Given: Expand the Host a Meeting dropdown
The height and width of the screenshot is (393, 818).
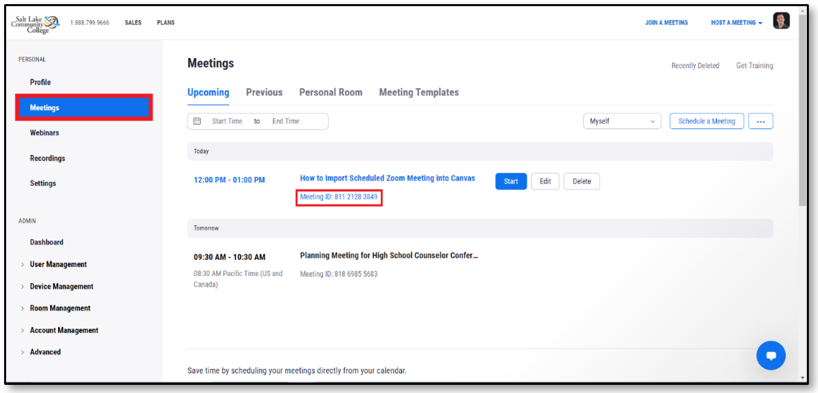Looking at the screenshot, I should click(737, 23).
